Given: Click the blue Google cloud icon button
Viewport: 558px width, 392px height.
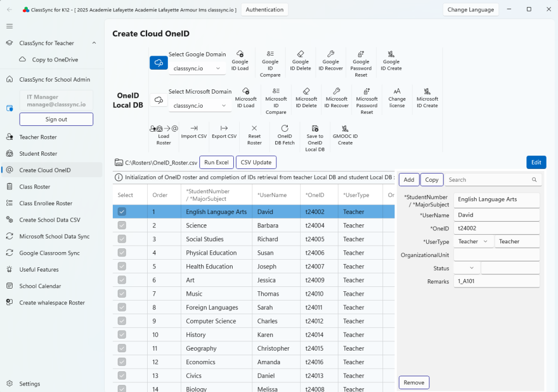Looking at the screenshot, I should 159,63.
